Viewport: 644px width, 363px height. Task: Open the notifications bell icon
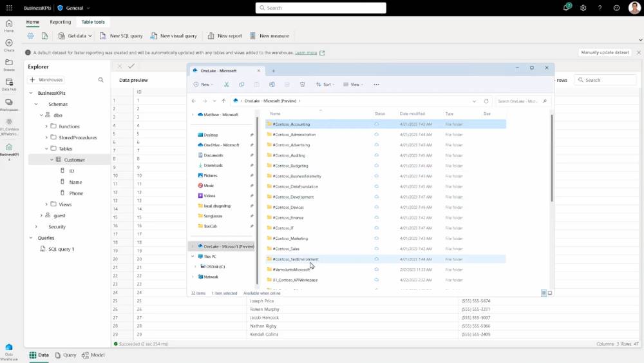[566, 7]
